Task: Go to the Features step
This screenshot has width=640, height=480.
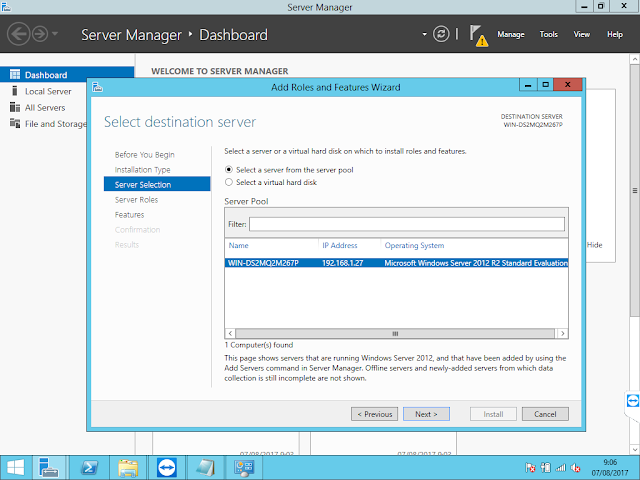Action: tap(129, 215)
